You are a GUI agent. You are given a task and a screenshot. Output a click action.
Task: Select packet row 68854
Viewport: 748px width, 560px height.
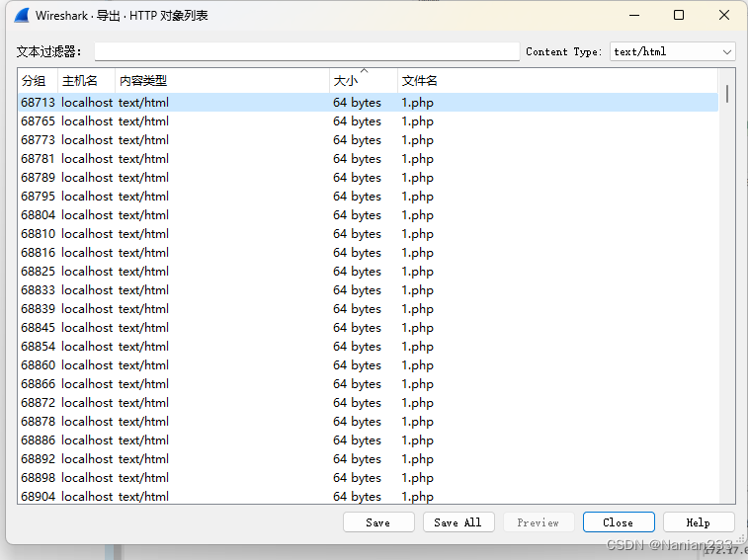[368, 347]
